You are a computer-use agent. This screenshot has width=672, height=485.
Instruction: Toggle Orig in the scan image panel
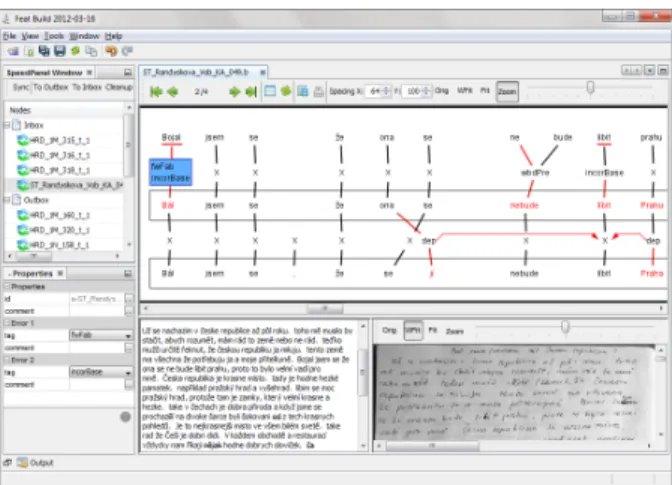(x=389, y=330)
